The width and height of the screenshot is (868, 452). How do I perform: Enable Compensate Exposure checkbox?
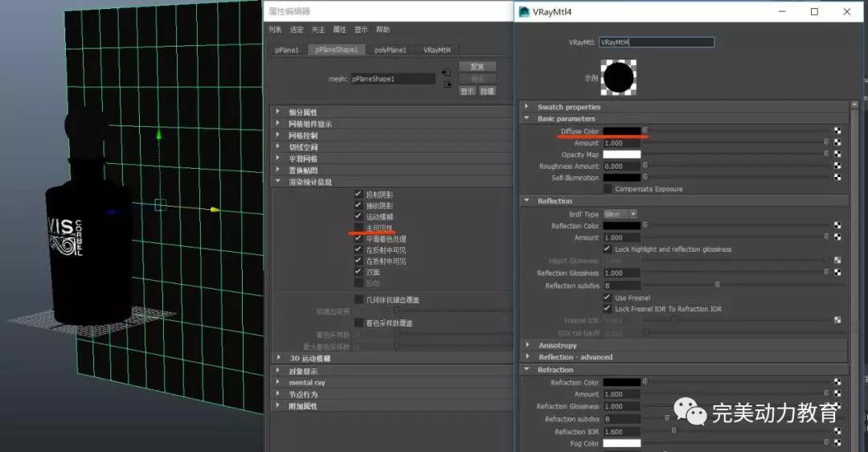point(608,189)
